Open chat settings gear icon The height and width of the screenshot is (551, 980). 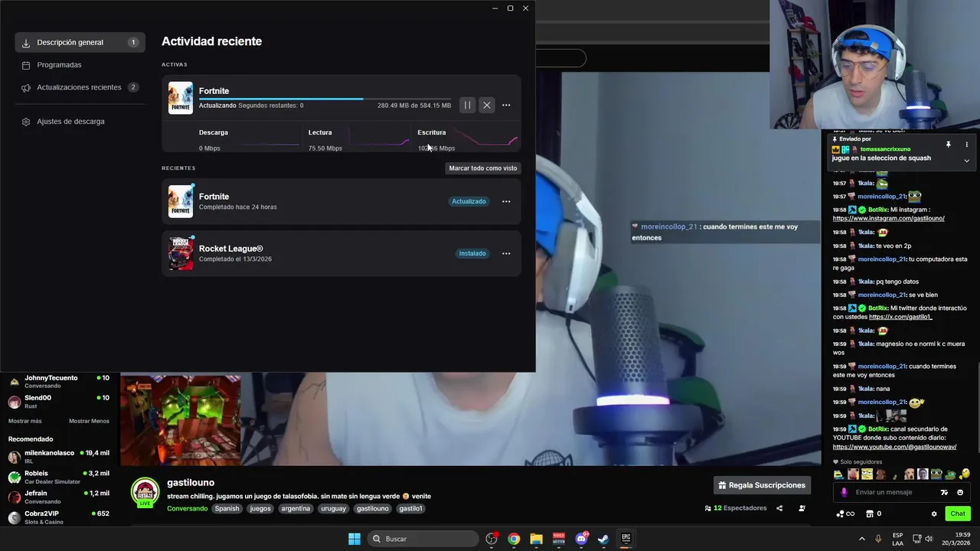(933, 514)
